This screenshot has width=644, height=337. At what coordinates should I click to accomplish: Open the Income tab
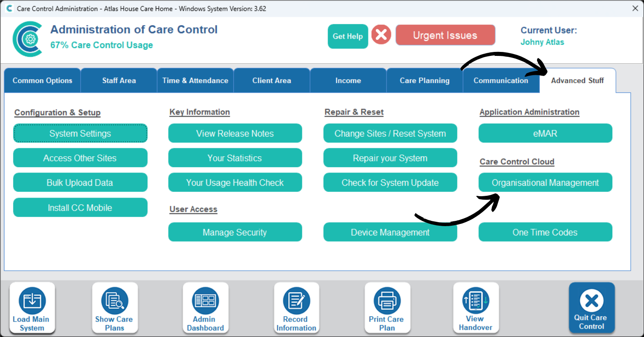pos(348,81)
